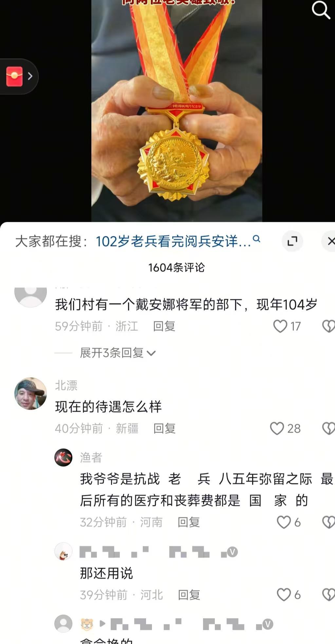Image resolution: width=335 pixels, height=644 pixels.
Task: Like 北漂's comment with 28 likes
Action: pos(277,428)
